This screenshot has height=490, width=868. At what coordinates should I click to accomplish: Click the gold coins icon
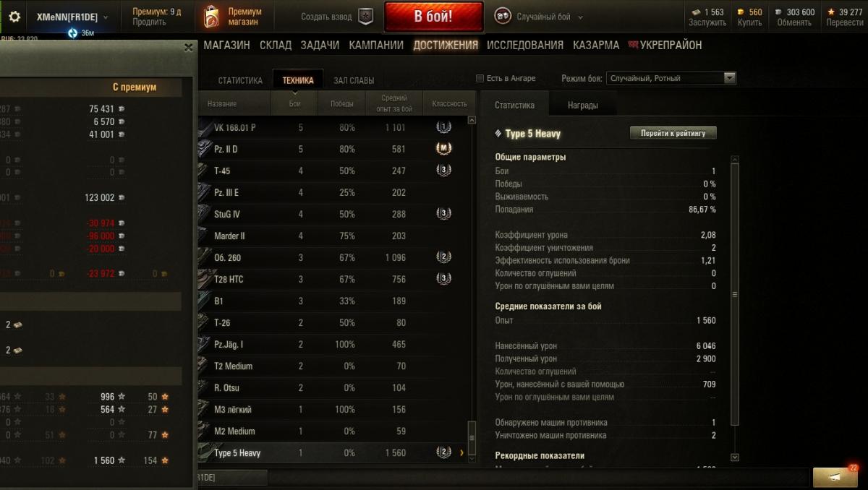click(x=741, y=12)
